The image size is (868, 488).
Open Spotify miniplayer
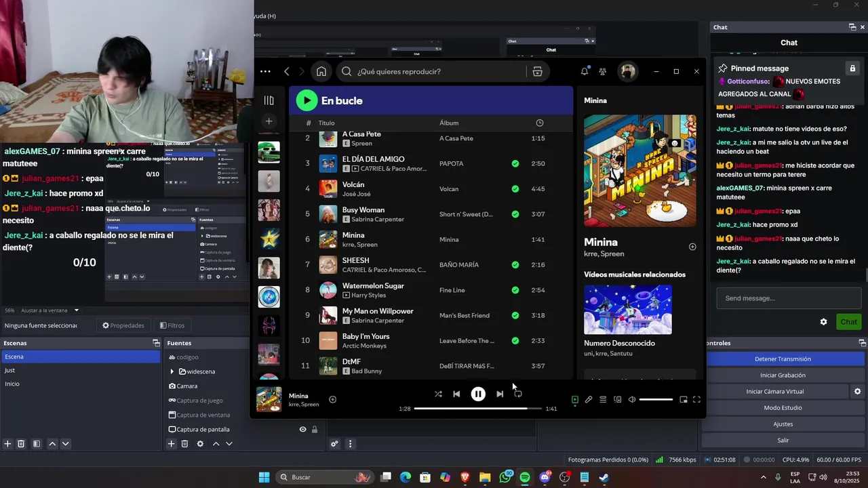point(684,400)
